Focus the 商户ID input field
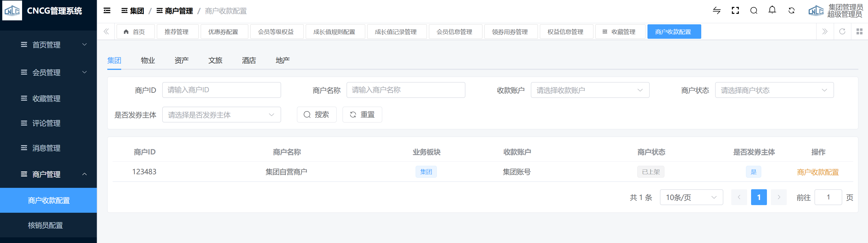The height and width of the screenshot is (243, 868). tap(221, 90)
